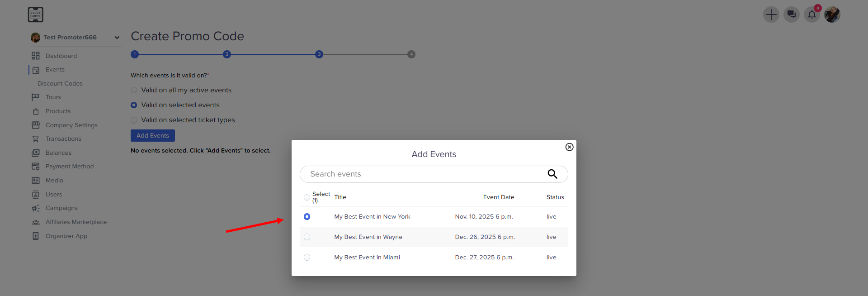
Task: Open the notifications bell
Action: point(811,14)
